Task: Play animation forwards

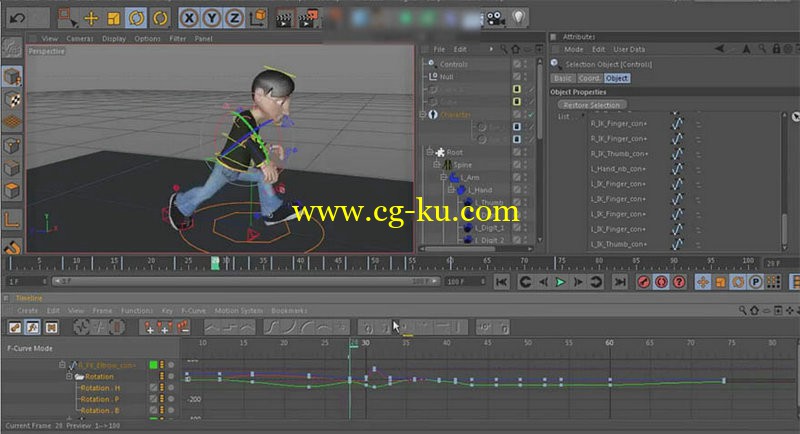Action: coord(560,282)
